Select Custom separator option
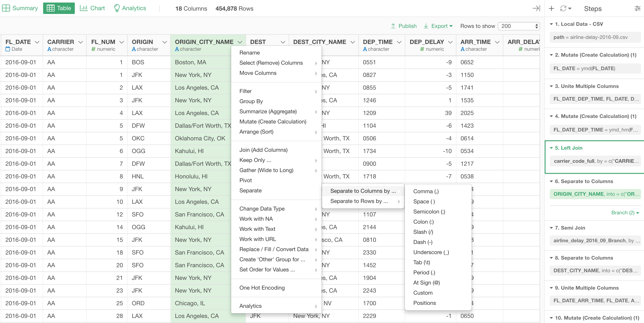The height and width of the screenshot is (323, 644). click(438, 293)
